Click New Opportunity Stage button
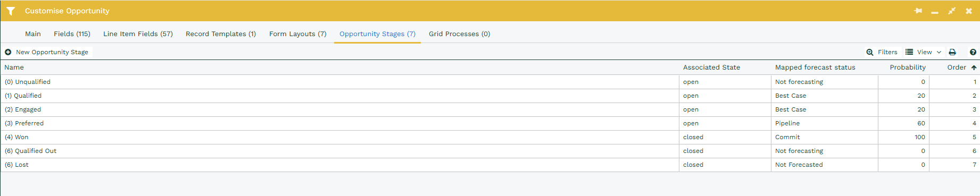This screenshot has width=980, height=196. (x=47, y=52)
